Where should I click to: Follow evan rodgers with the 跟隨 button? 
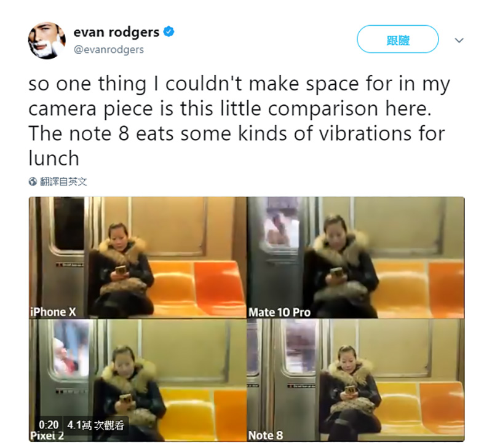(x=397, y=39)
